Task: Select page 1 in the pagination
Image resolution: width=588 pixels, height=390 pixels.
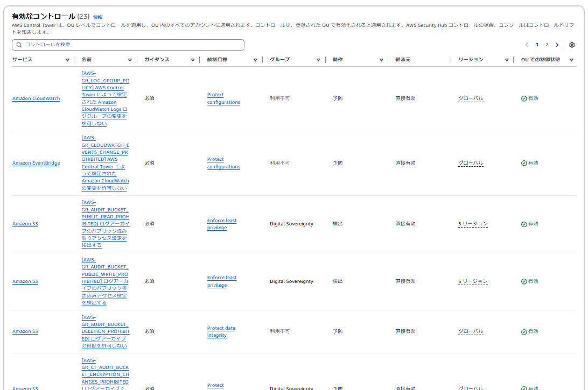Action: (x=537, y=45)
